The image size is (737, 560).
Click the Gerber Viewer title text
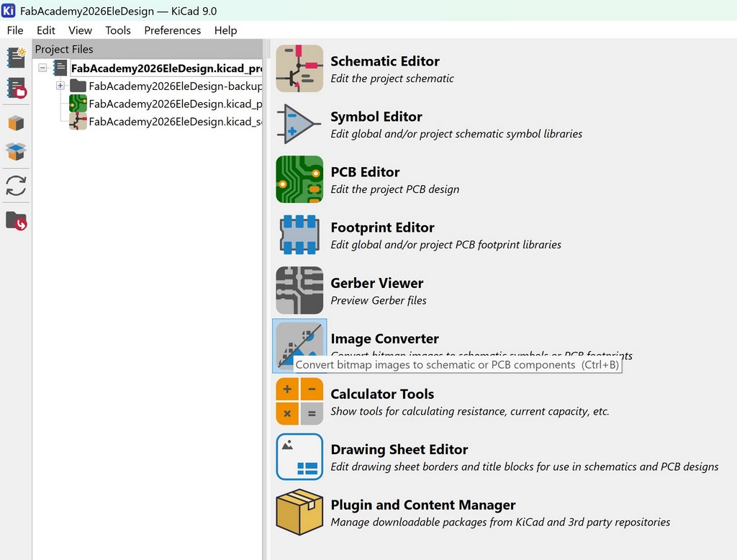[377, 283]
